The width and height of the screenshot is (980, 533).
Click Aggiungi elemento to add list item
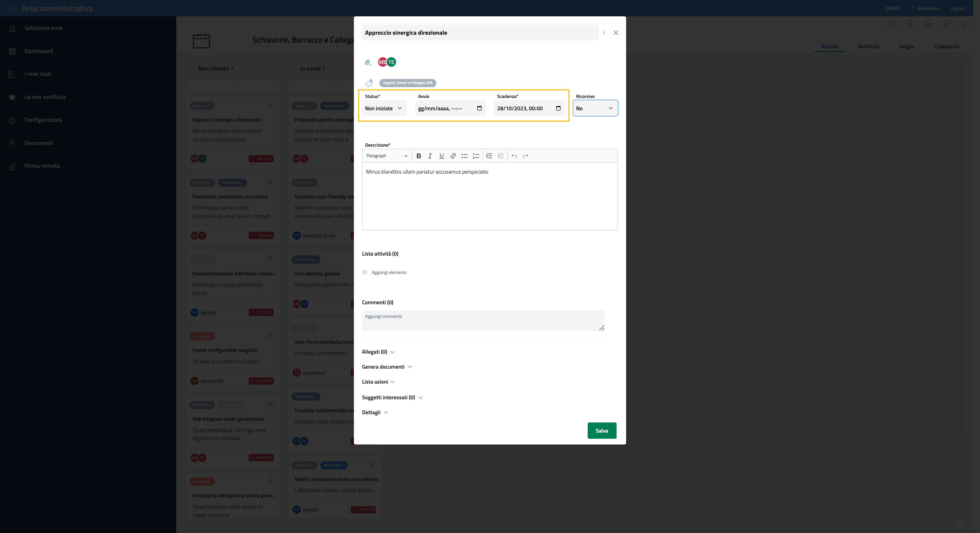click(x=388, y=272)
